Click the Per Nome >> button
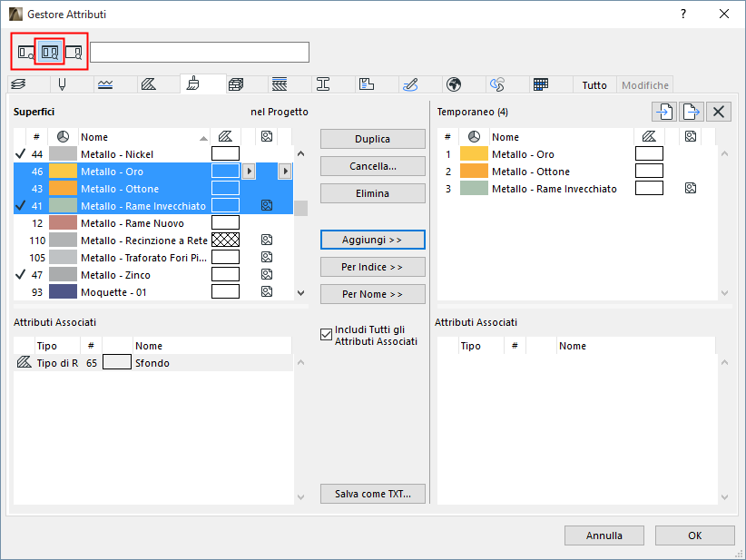This screenshot has width=746, height=560. 372,294
